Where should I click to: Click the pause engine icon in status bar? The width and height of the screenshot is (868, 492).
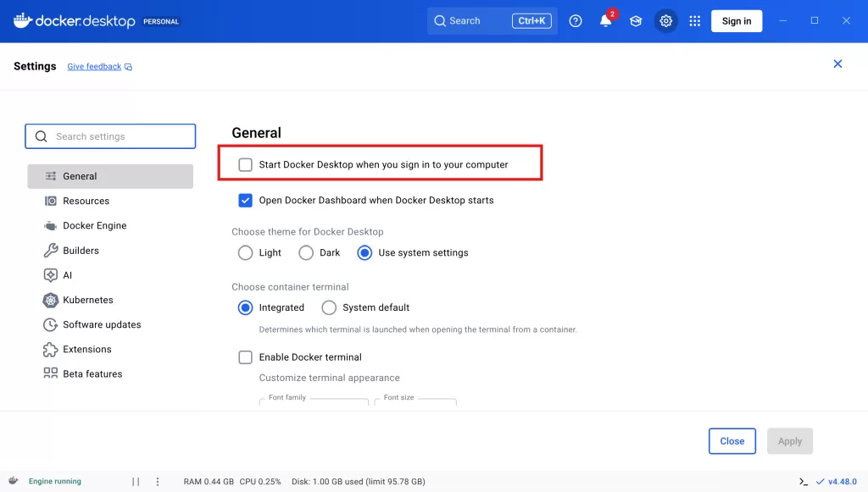(x=136, y=481)
